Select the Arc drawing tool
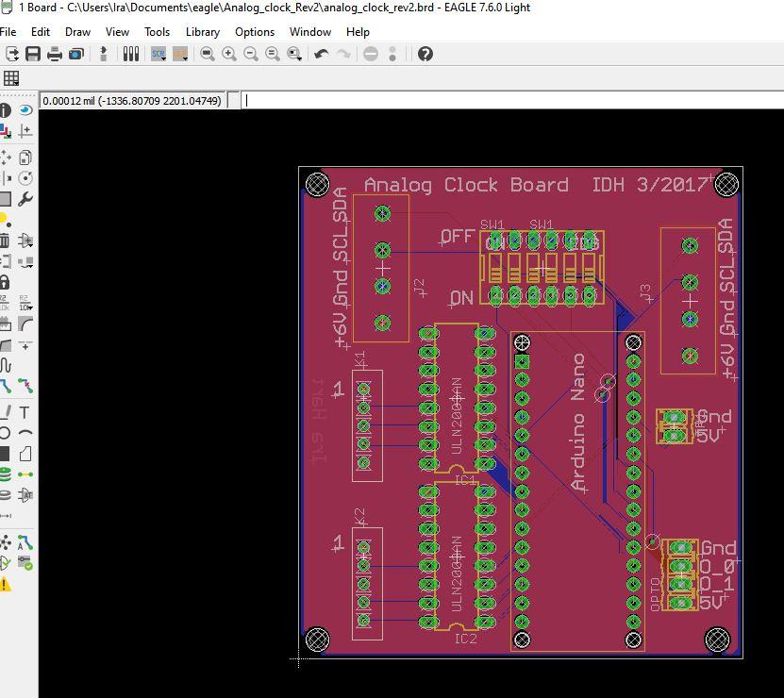This screenshot has height=698, width=784. point(25,433)
